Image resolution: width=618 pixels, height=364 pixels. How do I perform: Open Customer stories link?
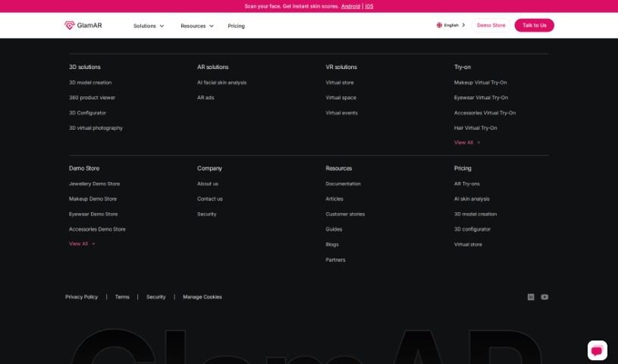pos(345,214)
